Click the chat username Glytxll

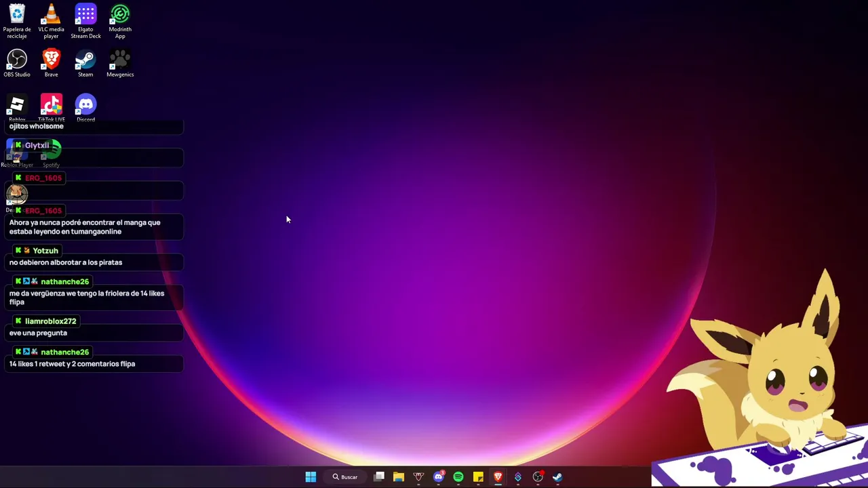(37, 146)
